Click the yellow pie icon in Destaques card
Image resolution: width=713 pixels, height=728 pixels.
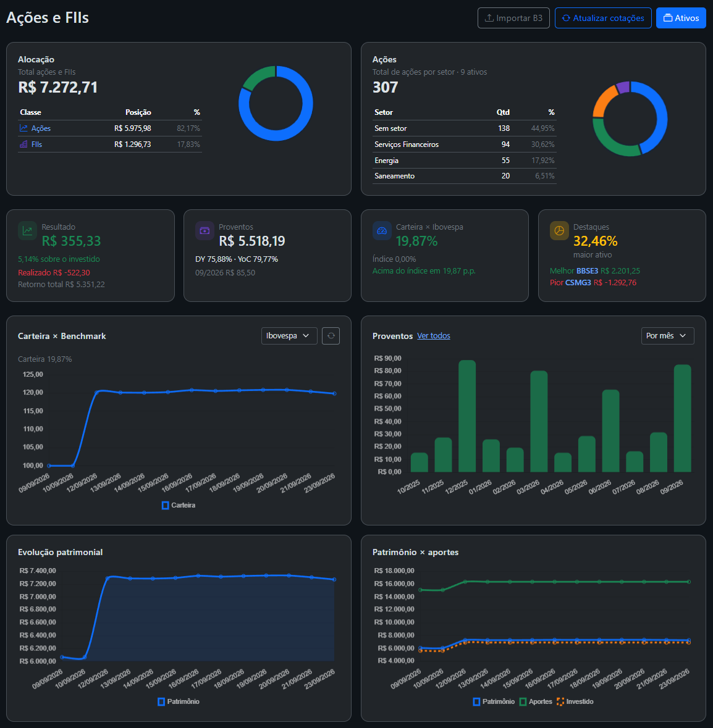(559, 230)
